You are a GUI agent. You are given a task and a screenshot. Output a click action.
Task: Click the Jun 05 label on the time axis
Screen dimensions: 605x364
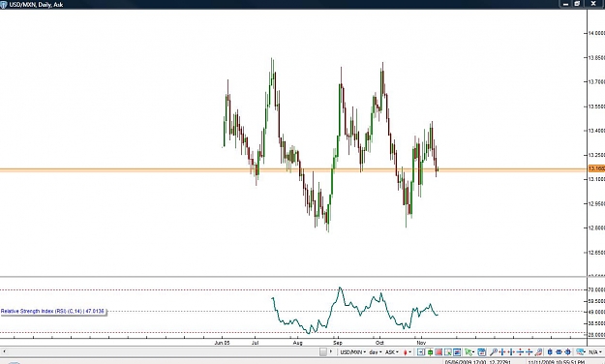click(x=222, y=343)
